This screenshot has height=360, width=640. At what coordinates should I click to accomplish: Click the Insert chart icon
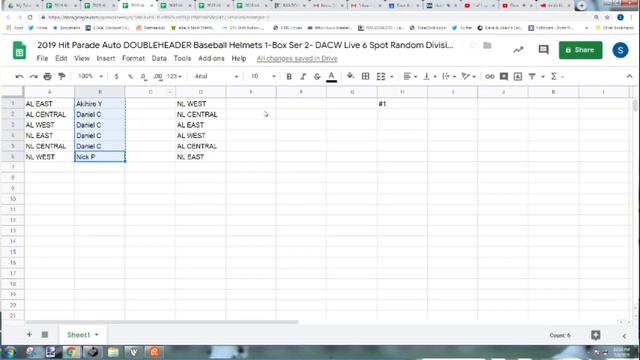click(x=518, y=76)
